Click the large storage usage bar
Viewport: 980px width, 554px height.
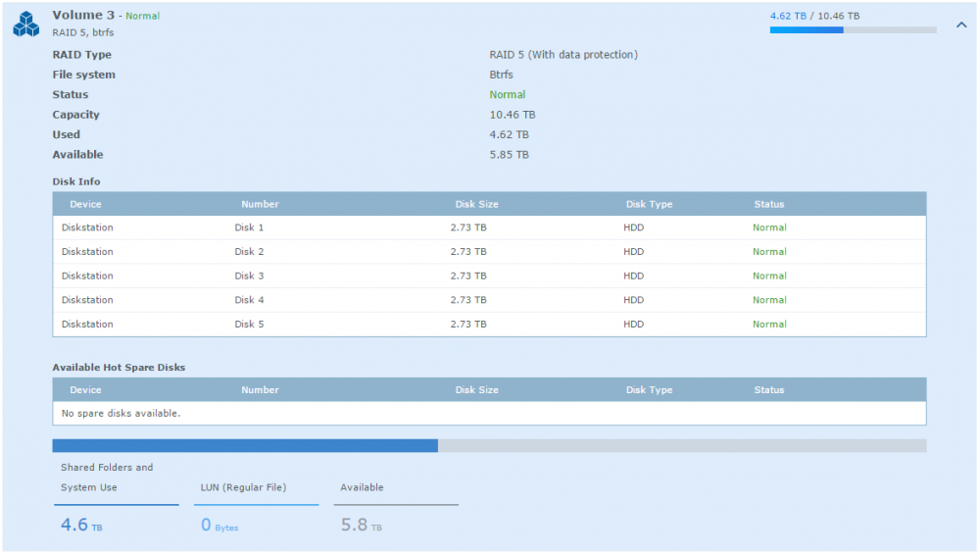tap(488, 446)
